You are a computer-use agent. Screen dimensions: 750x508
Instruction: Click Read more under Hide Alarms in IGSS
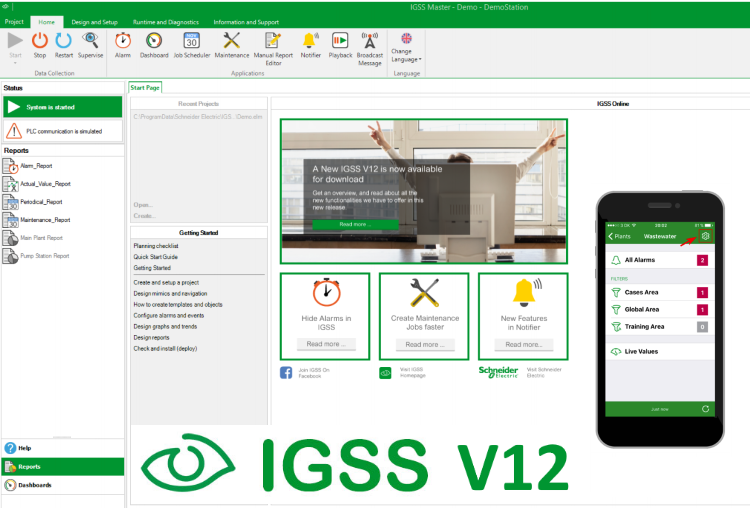pyautogui.click(x=326, y=344)
